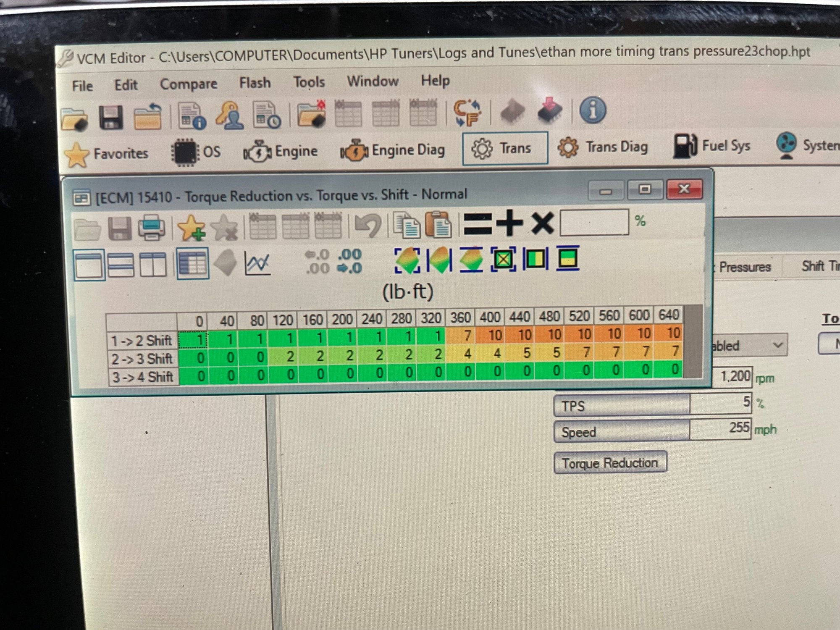Expand the Enabled dropdown arrow
Viewport: 840px width, 630px height.
pyautogui.click(x=777, y=345)
